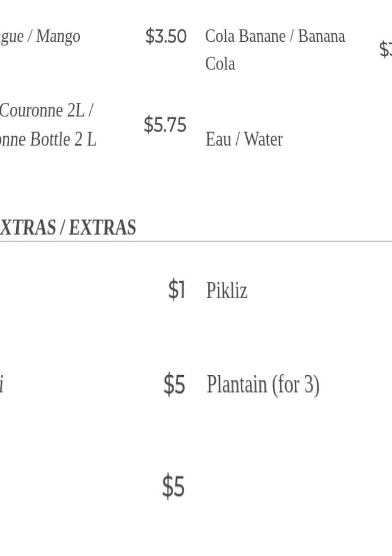Screen dimensions: 392x556
Task: Select the Plantain (for 3) item
Action: click(263, 384)
